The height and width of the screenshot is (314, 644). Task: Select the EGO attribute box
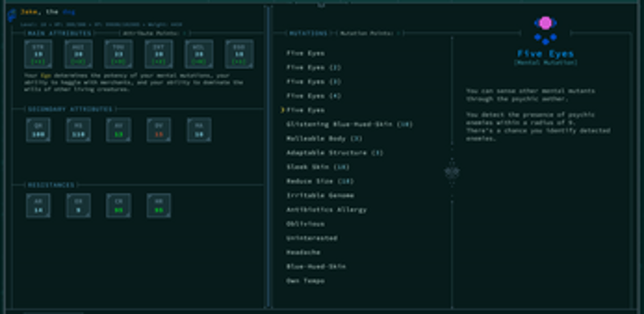coord(239,54)
